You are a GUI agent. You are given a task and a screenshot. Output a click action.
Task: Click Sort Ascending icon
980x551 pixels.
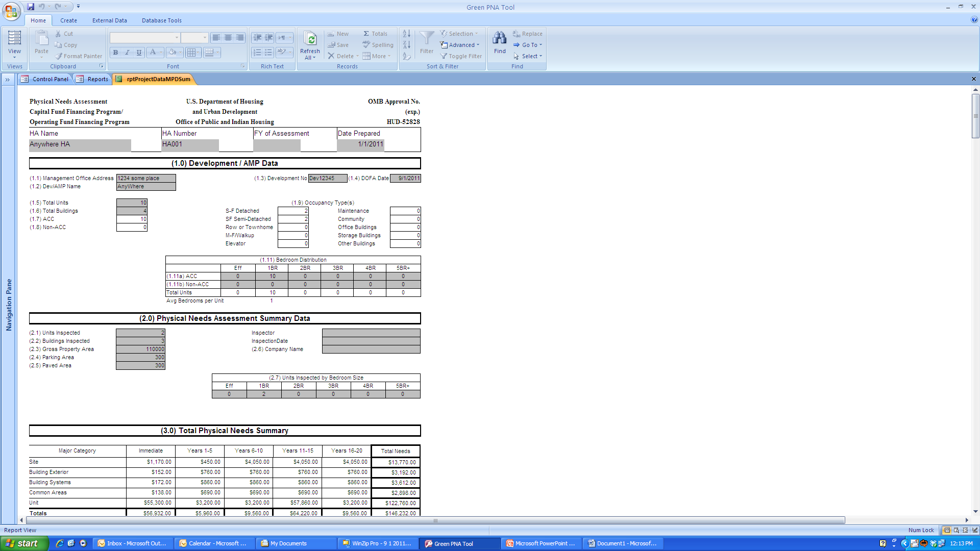(406, 34)
